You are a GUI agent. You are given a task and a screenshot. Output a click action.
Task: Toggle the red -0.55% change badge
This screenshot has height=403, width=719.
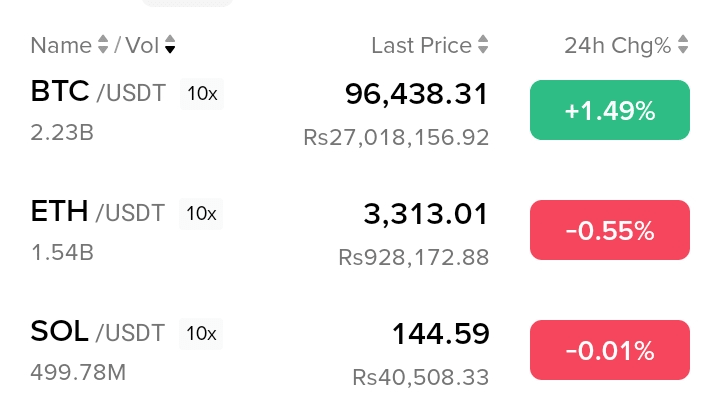(610, 230)
